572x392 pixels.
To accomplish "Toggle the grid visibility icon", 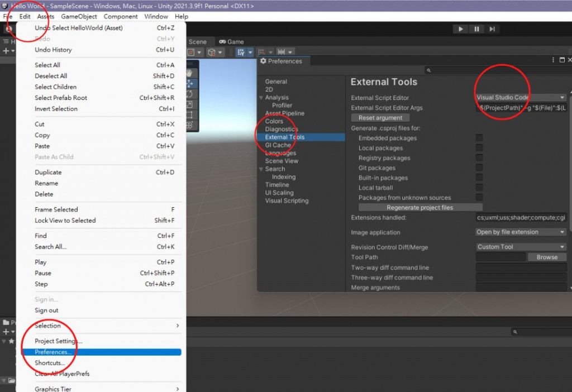I will tap(241, 52).
